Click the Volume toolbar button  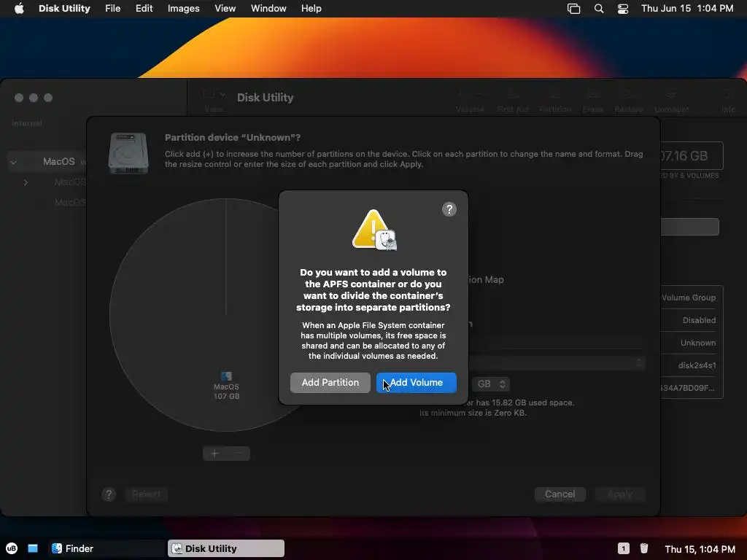[x=470, y=101]
